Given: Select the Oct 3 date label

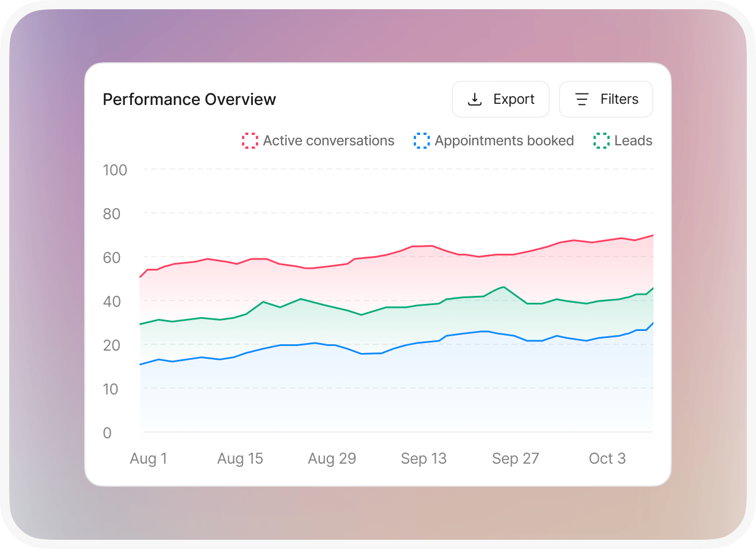Looking at the screenshot, I should 607,458.
